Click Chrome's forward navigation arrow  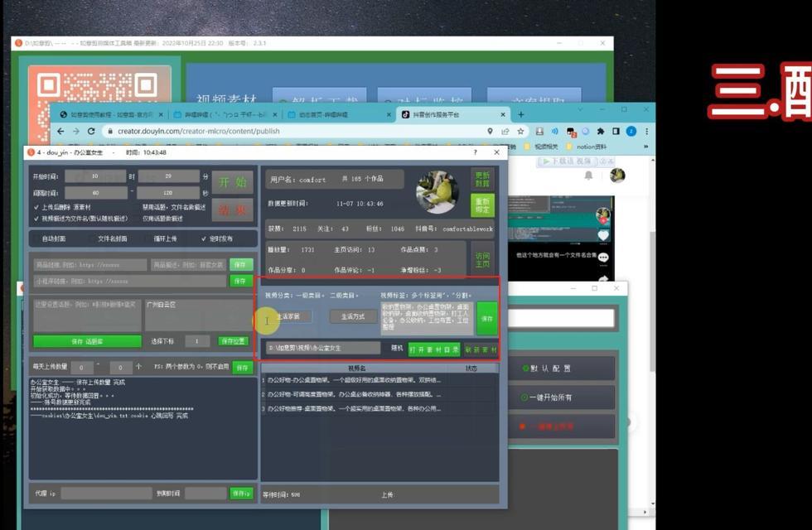(76, 132)
